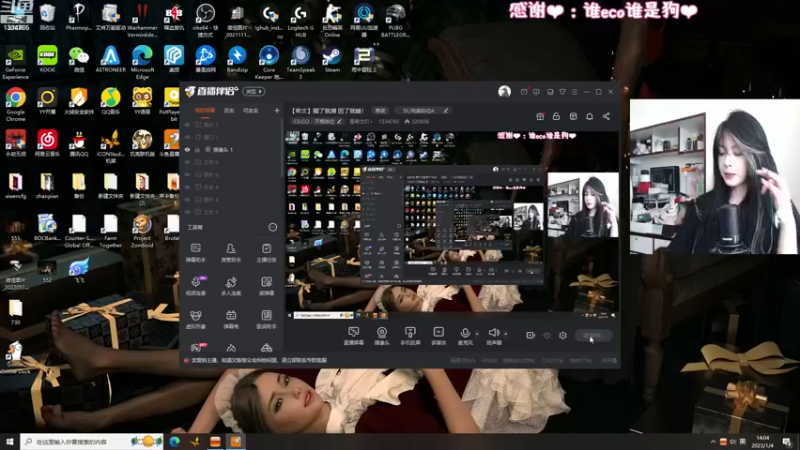Open the 弹幕助手 danmaku helper tool
The image size is (800, 450).
pos(195,253)
